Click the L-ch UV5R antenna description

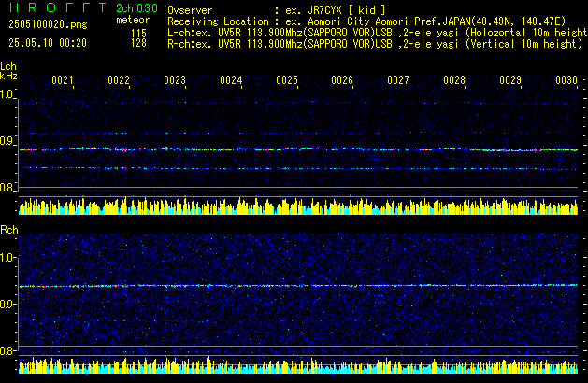[x=378, y=33]
